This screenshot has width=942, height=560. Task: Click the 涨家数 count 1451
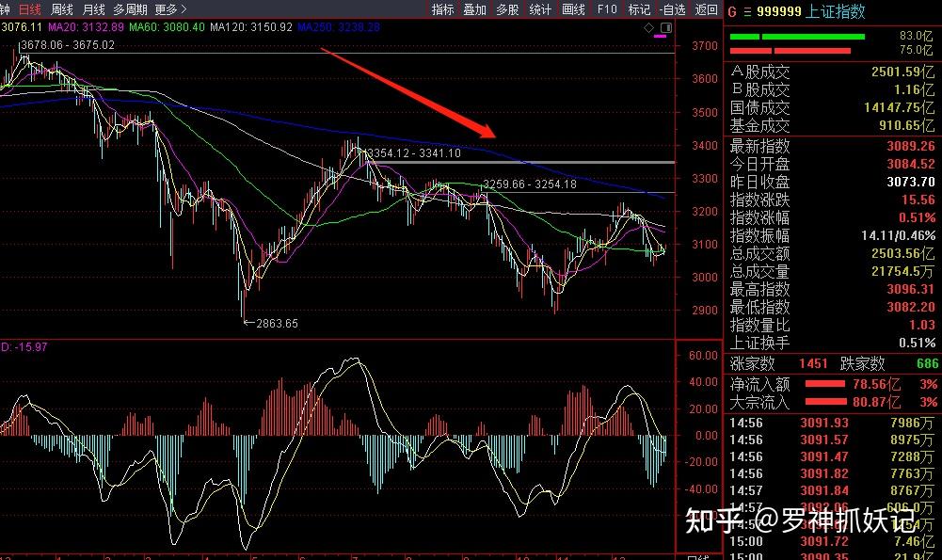[813, 363]
